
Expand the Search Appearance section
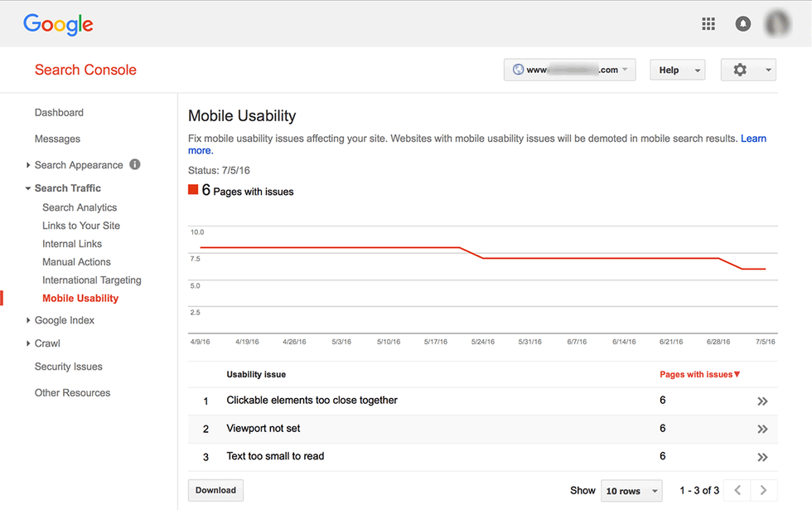pos(28,165)
